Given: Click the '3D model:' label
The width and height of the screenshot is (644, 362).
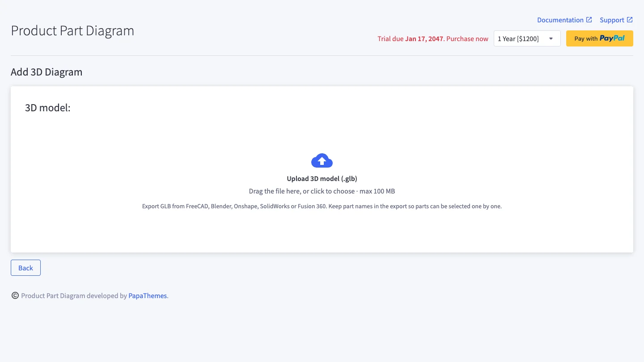Looking at the screenshot, I should click(48, 108).
